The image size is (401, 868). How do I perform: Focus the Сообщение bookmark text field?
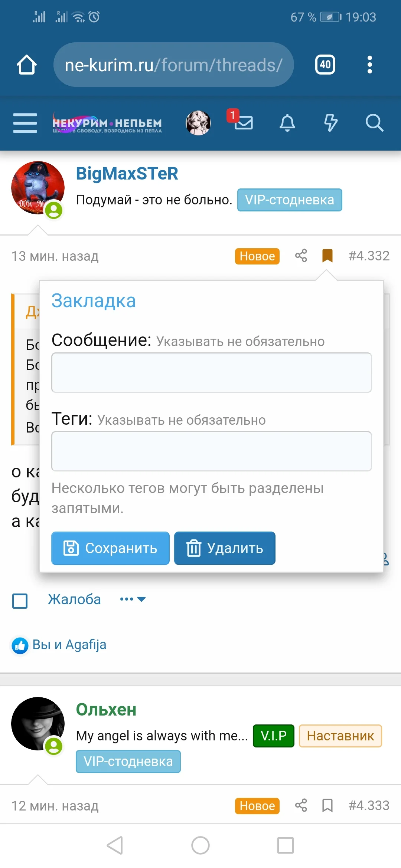[x=211, y=372]
